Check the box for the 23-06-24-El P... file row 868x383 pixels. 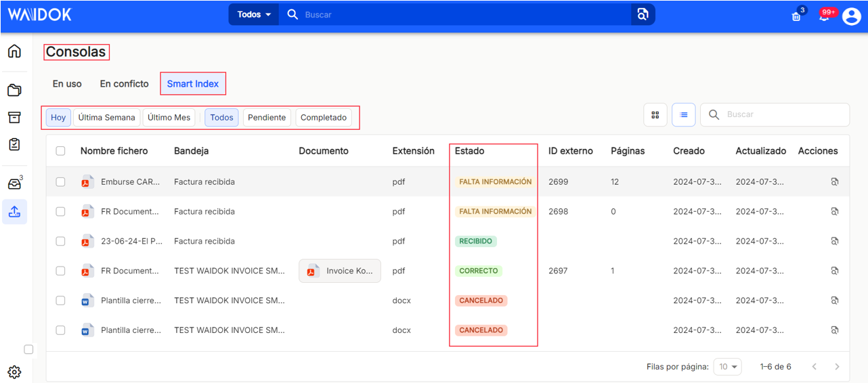click(x=60, y=241)
